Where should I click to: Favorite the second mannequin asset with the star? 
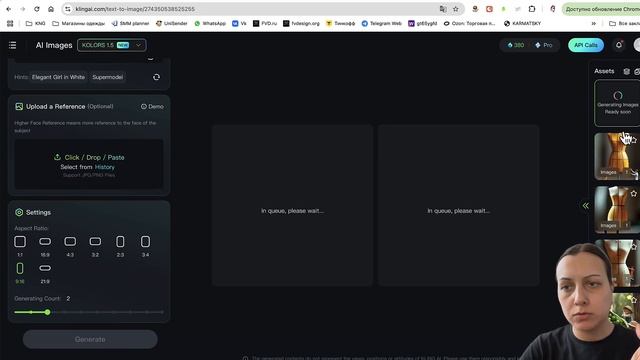coord(634,193)
